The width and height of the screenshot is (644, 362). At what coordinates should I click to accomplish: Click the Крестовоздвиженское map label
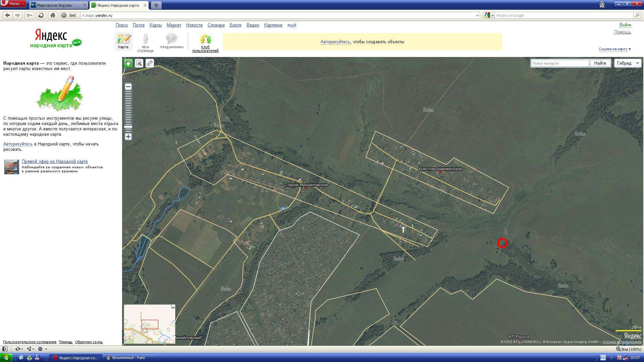click(x=440, y=169)
